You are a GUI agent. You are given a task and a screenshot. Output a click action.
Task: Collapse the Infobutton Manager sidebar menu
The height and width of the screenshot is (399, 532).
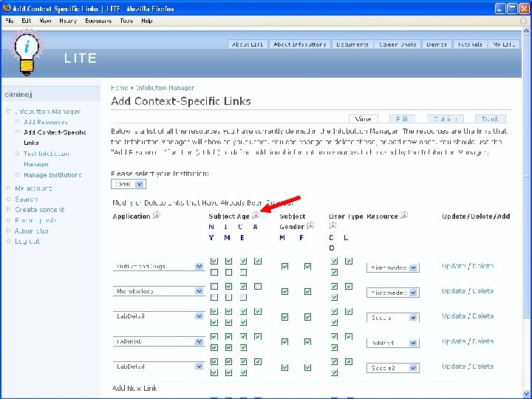(x=8, y=112)
